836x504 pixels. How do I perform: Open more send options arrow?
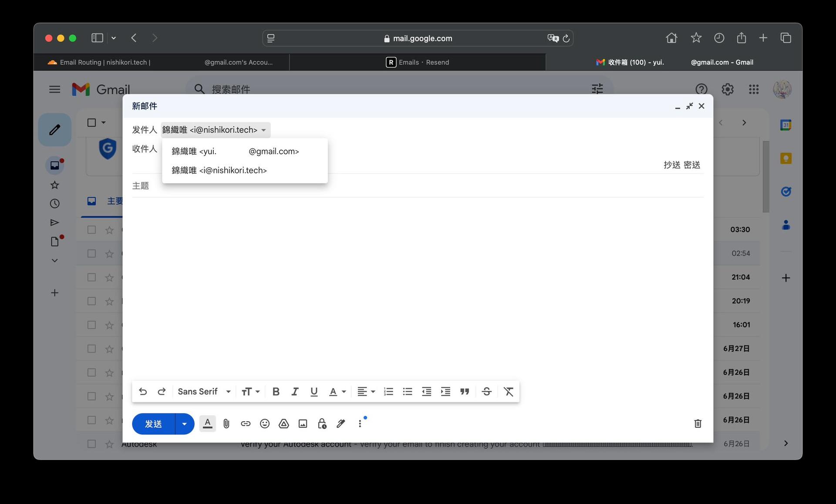point(185,423)
